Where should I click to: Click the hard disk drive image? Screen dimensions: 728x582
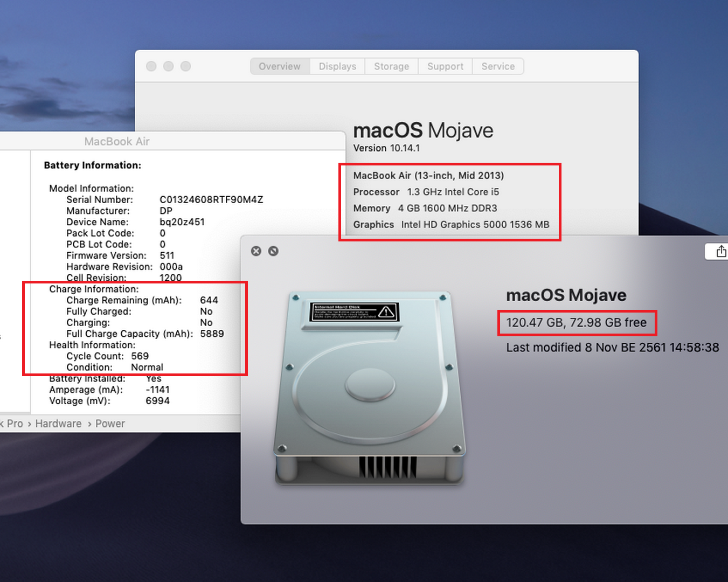click(x=370, y=389)
